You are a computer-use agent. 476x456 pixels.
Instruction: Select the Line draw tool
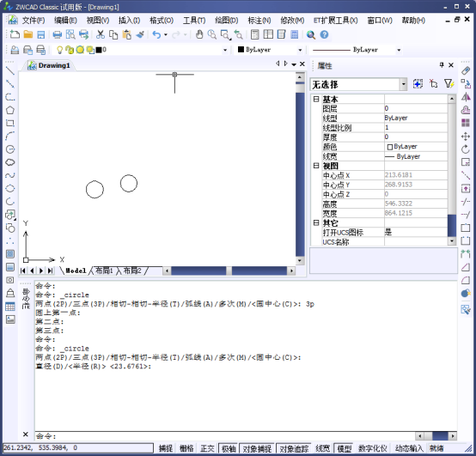[10, 70]
